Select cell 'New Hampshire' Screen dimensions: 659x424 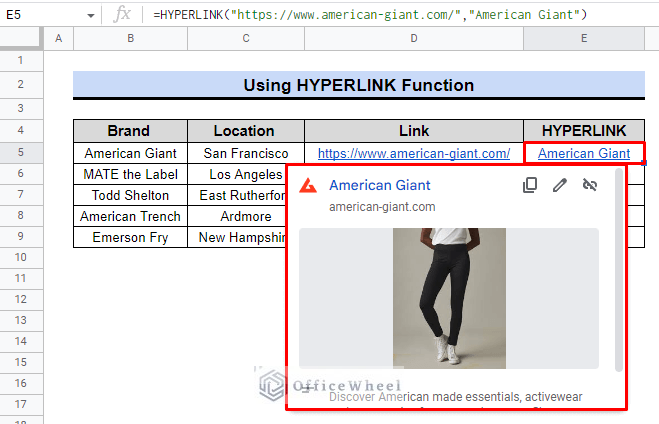pyautogui.click(x=237, y=237)
